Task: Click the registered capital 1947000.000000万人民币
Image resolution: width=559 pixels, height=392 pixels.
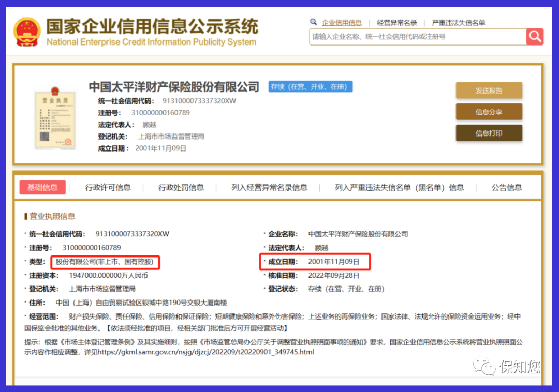Action: [x=108, y=275]
